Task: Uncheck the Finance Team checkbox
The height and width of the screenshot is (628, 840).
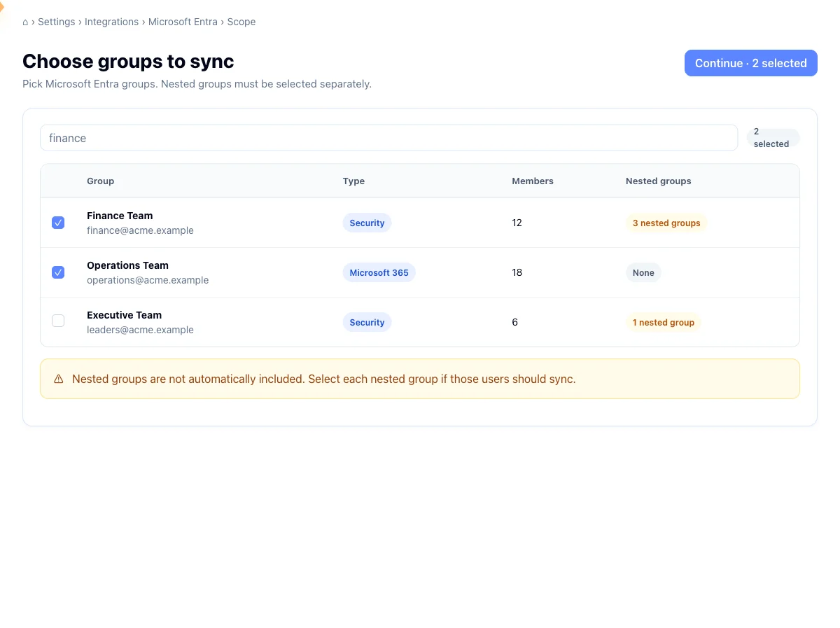Action: pyautogui.click(x=58, y=223)
